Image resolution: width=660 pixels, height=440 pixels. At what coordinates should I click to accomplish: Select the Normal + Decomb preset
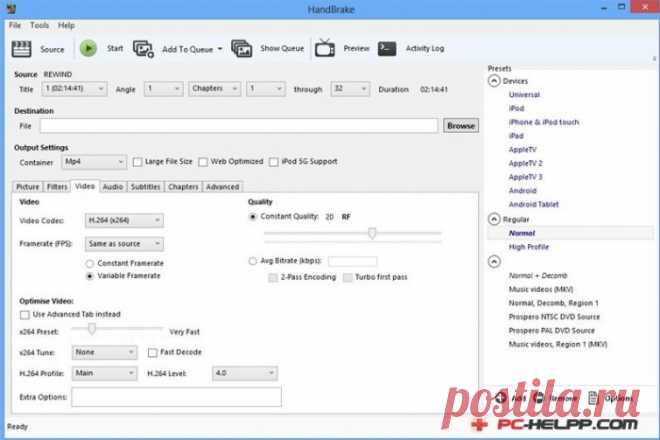coord(538,276)
